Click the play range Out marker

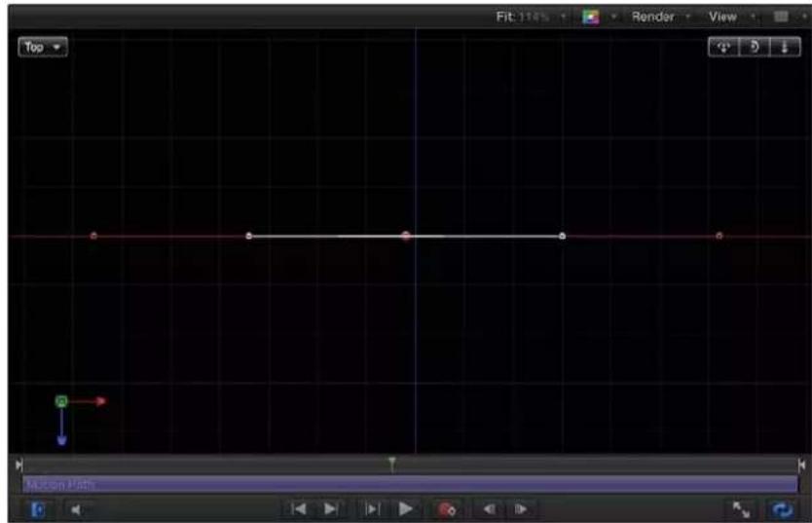801,465
